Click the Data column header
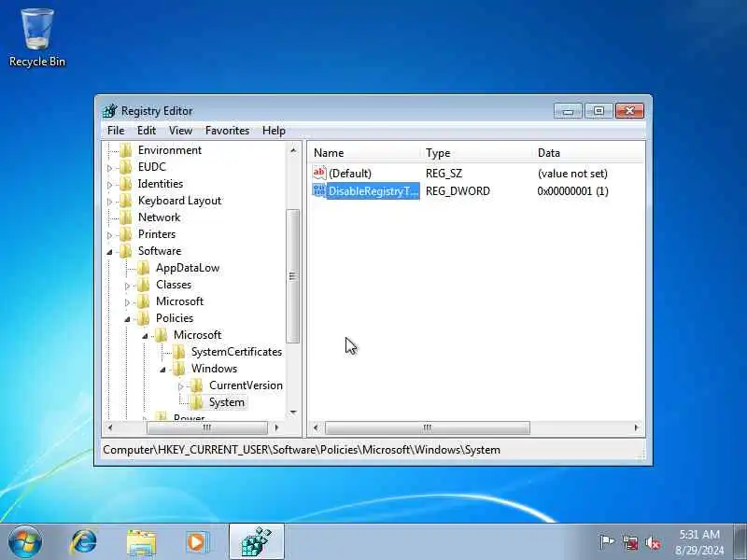Image resolution: width=747 pixels, height=560 pixels. pos(589,153)
